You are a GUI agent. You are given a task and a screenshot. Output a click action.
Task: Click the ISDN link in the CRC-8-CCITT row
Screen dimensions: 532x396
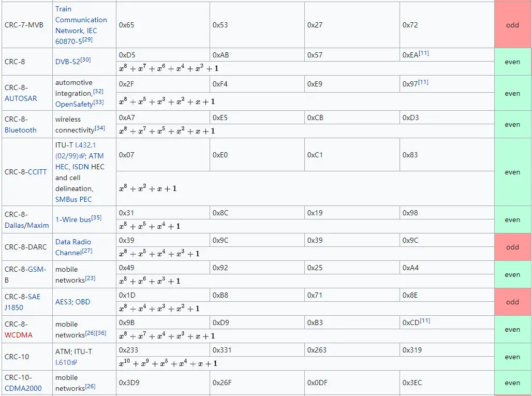pos(81,167)
